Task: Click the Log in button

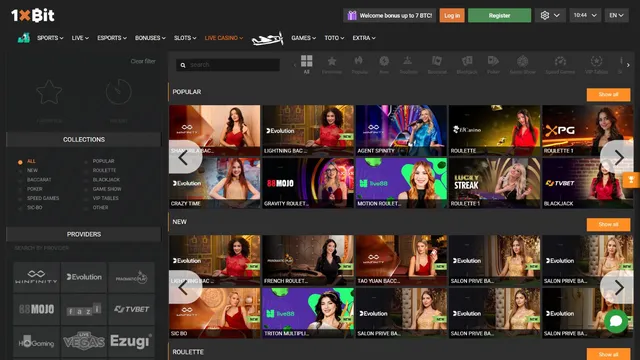Action: (x=452, y=16)
